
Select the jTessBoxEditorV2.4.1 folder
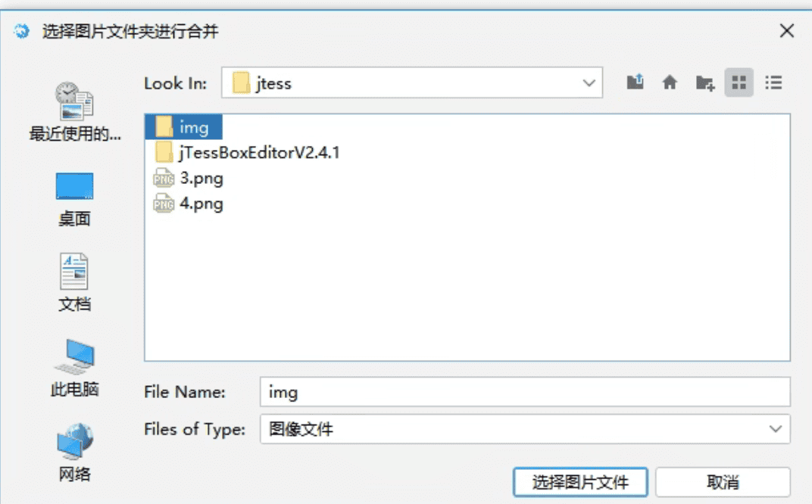(259, 153)
